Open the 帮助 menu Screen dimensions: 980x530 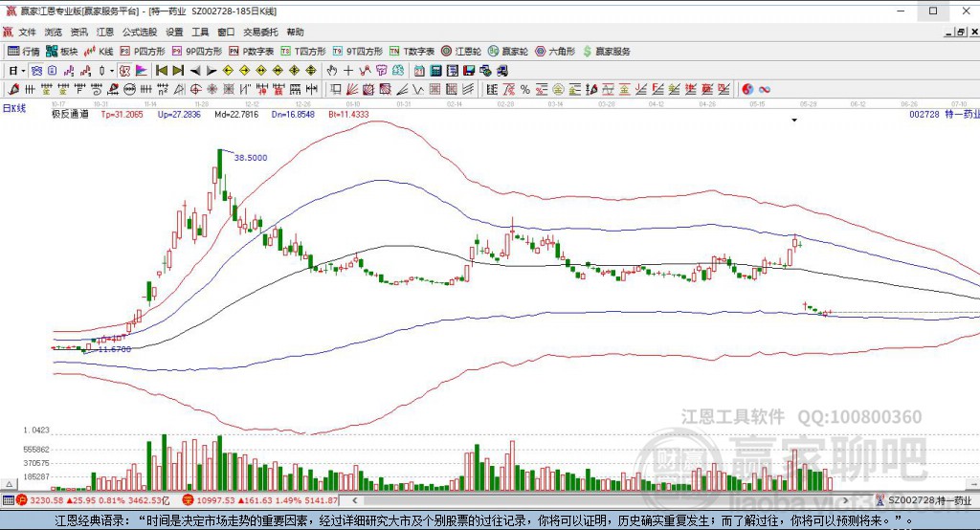coord(295,32)
